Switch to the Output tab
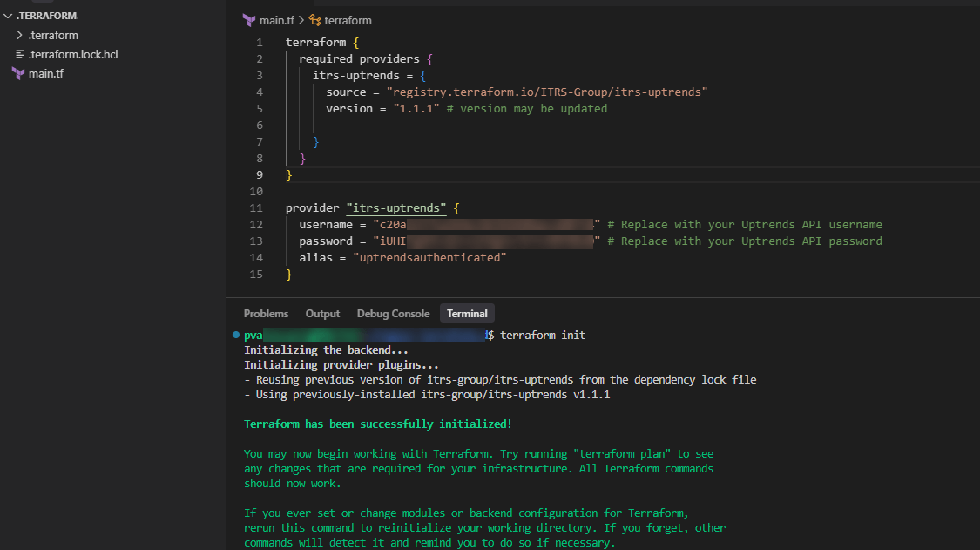 (x=322, y=314)
